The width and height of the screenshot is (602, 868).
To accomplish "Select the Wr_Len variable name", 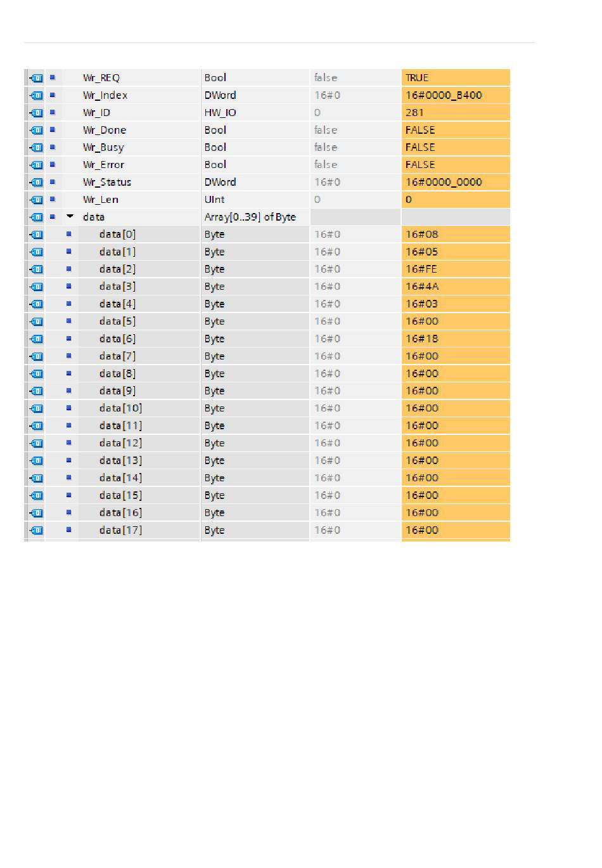I will [x=101, y=200].
